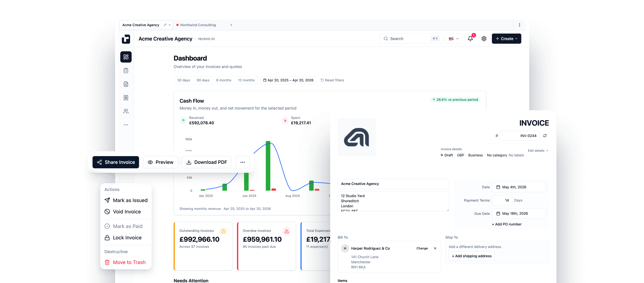The image size is (644, 283).
Task: Open the document page icon in sidebar
Action: pos(126,84)
